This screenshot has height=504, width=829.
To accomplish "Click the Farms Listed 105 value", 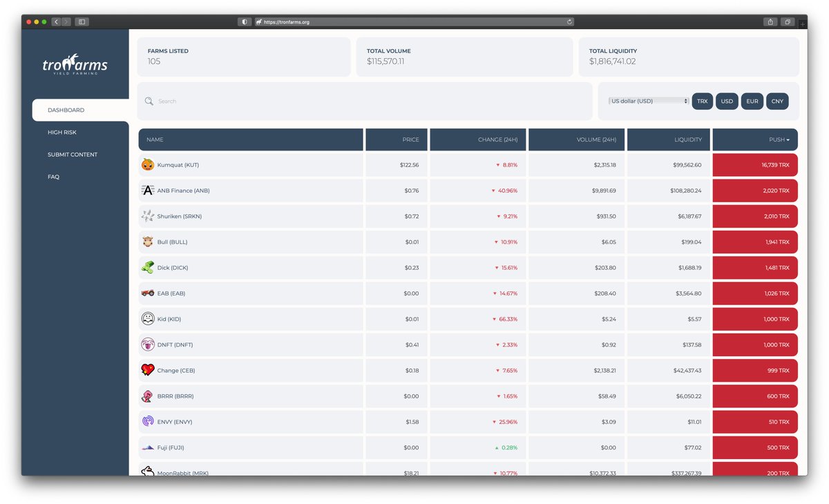I will [x=154, y=61].
